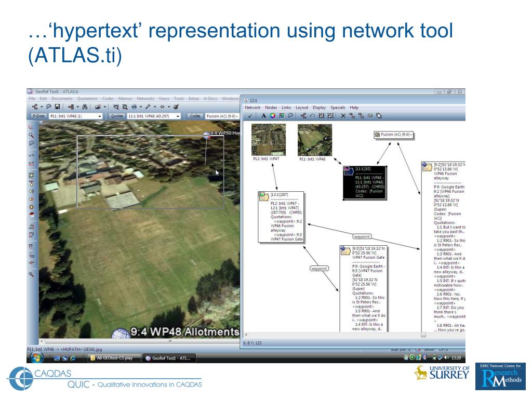Click the taskbar volume speaker icon
Viewport: 532px width, 399px height.
(x=446, y=357)
